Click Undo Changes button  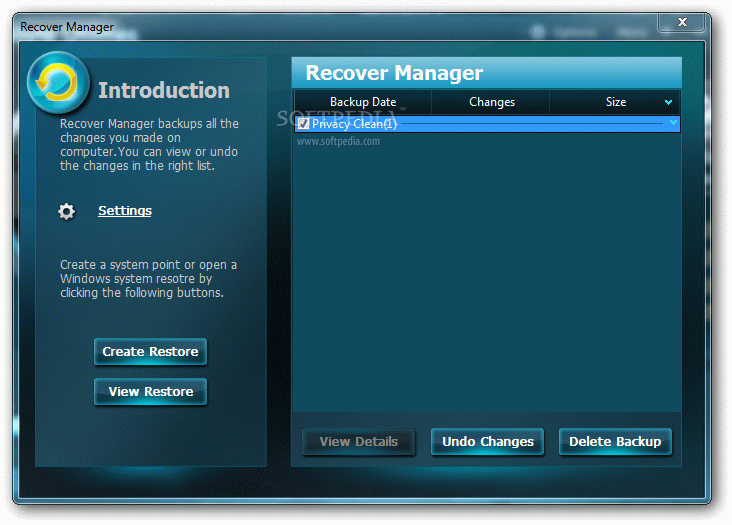(487, 441)
